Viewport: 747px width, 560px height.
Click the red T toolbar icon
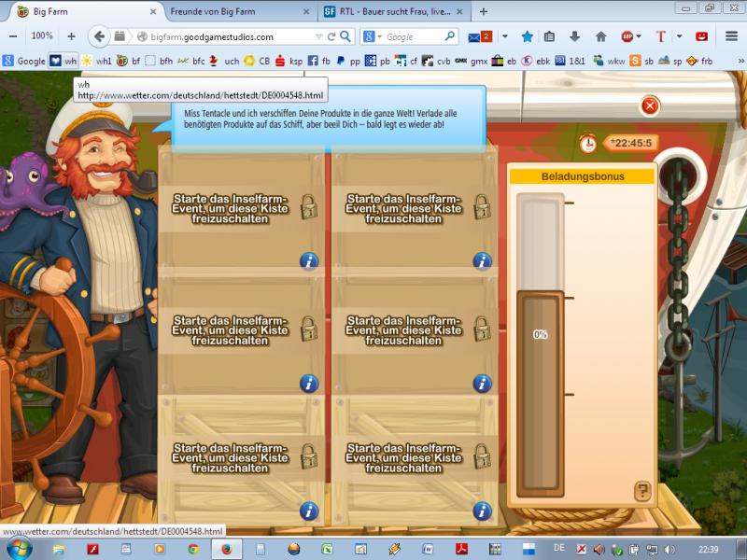tap(660, 36)
